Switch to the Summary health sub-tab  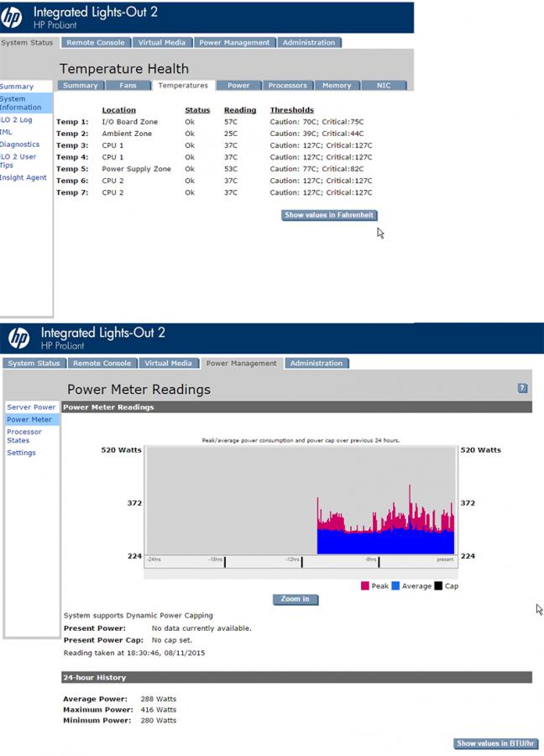pyautogui.click(x=81, y=86)
